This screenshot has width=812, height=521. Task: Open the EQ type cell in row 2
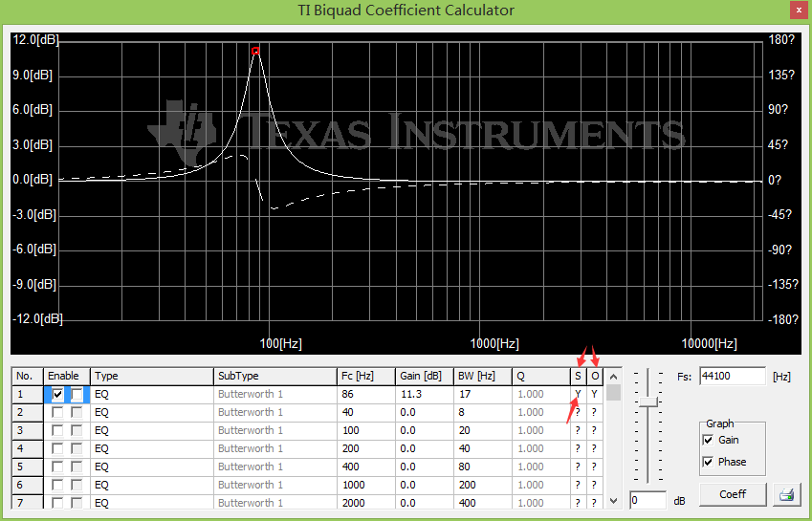coord(152,412)
